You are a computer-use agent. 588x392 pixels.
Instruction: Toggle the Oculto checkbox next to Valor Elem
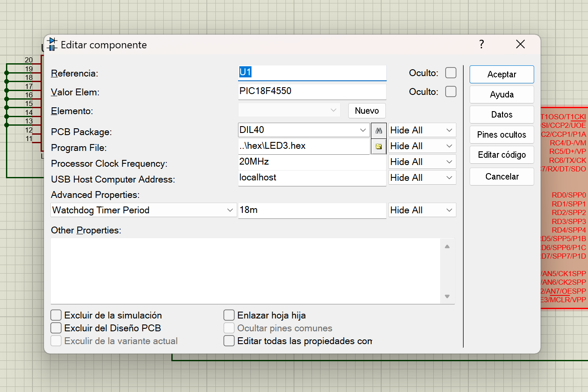[451, 91]
